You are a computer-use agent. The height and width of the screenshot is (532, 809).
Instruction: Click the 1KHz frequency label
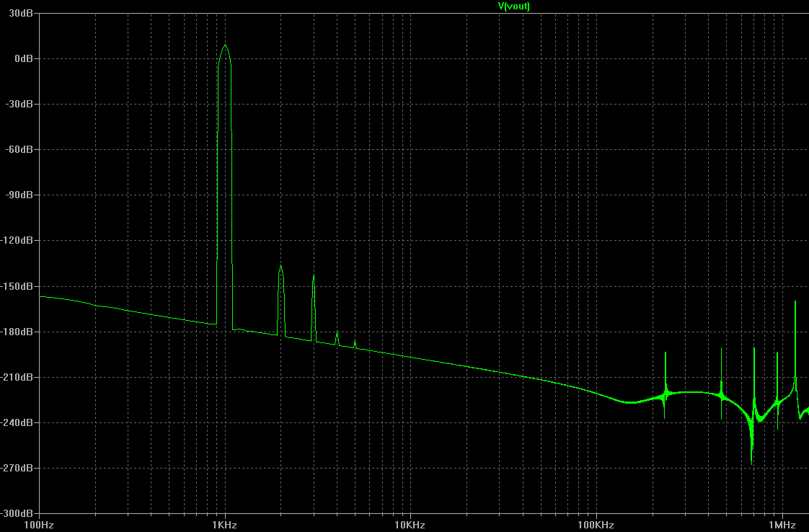pos(224,525)
